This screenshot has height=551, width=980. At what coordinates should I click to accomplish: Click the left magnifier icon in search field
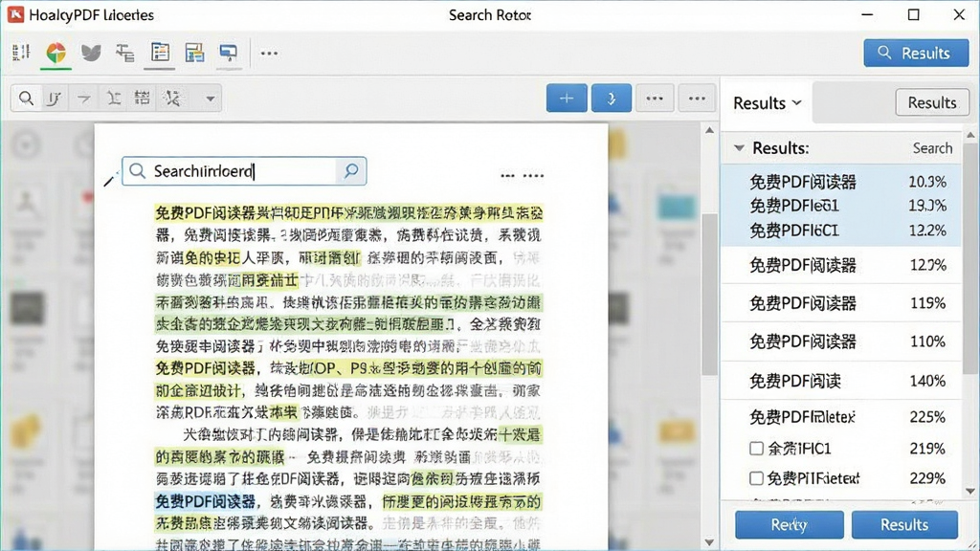coord(138,171)
